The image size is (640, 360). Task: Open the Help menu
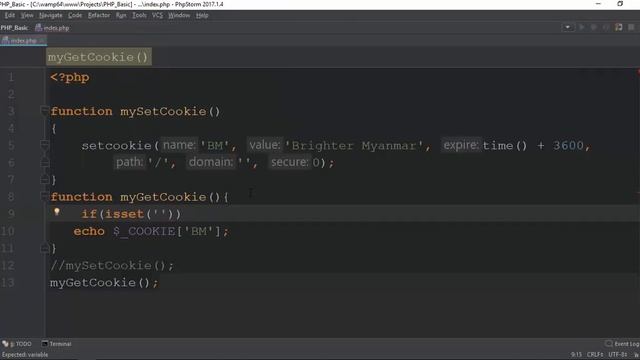202,15
